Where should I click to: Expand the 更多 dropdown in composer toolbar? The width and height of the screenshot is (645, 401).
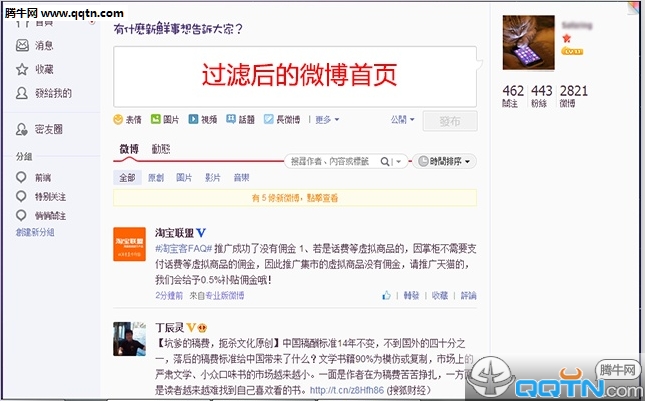pos(327,120)
